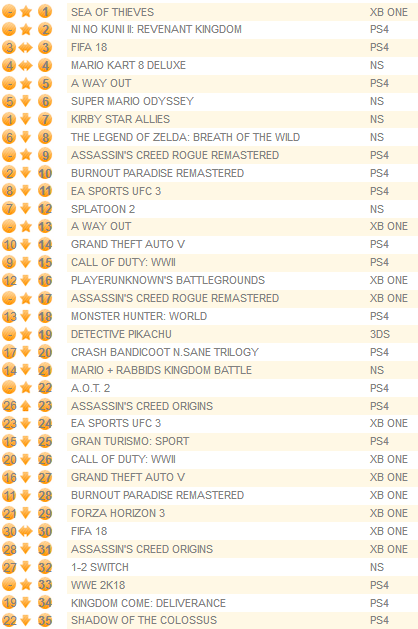Click the star icon for A Way Out XB ONE

pyautogui.click(x=26, y=227)
